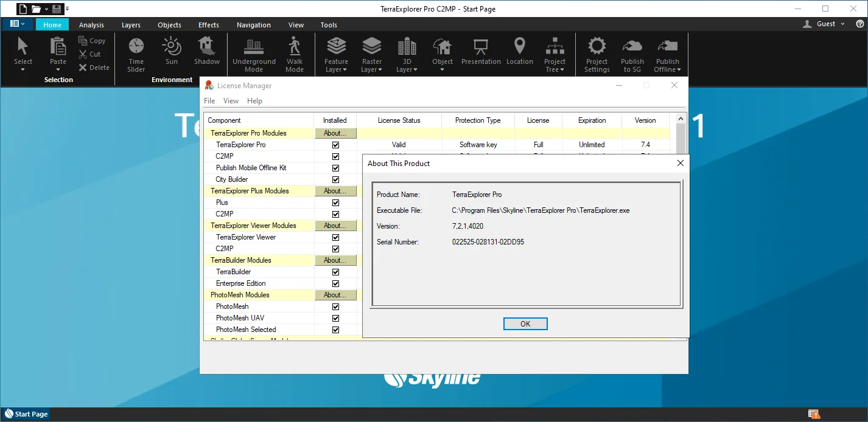Toggle PhotoMesh UAV installed checkbox
The width and height of the screenshot is (868, 422).
(x=335, y=318)
